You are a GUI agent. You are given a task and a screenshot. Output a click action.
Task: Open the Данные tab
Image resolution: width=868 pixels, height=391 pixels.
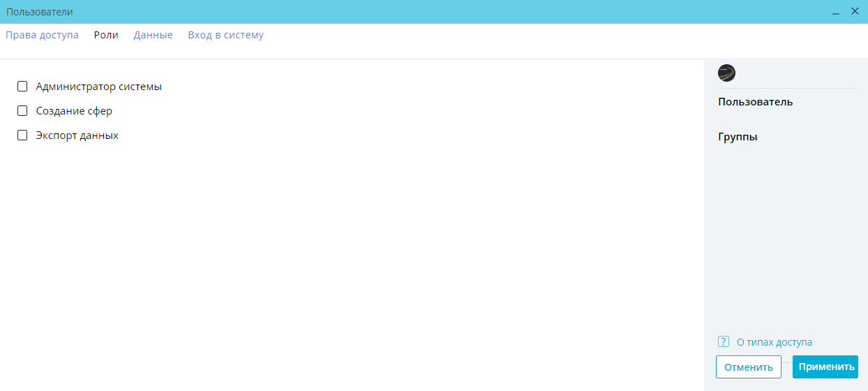pos(153,35)
